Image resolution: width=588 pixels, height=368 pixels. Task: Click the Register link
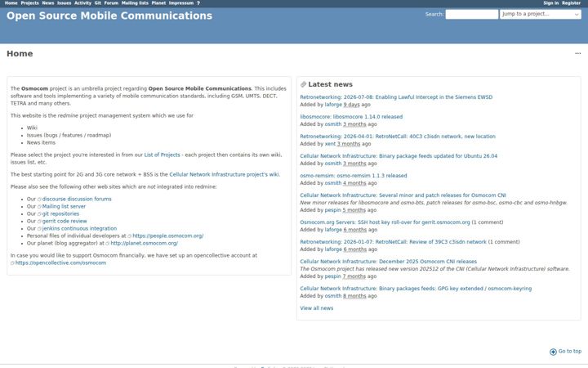(571, 3)
